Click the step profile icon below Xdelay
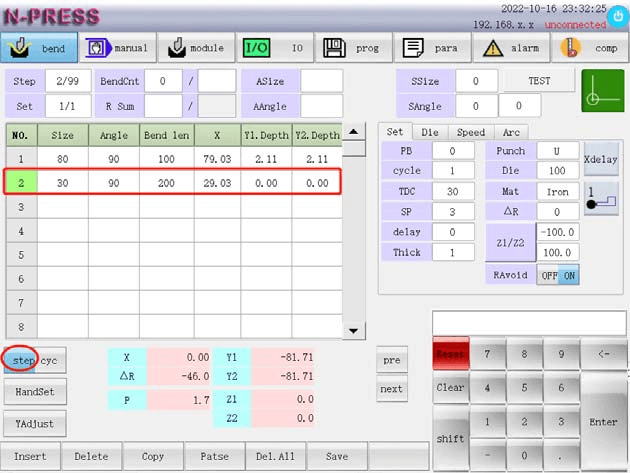 (x=601, y=197)
